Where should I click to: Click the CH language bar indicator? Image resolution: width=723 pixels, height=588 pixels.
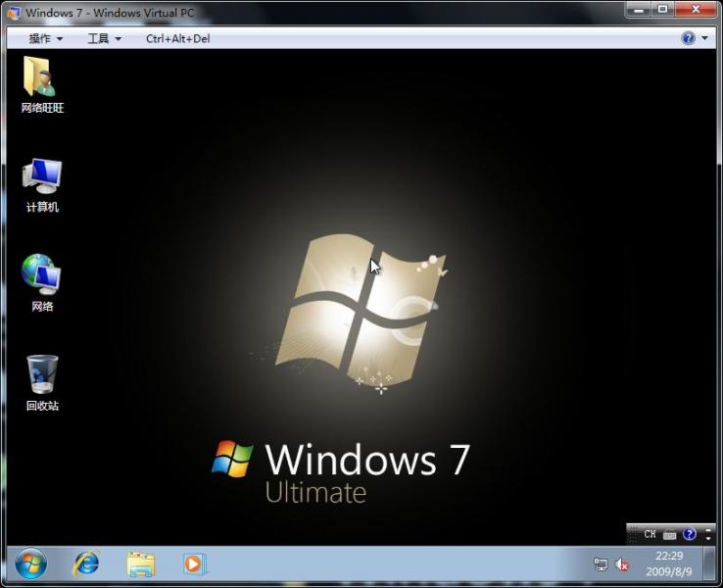pos(650,534)
